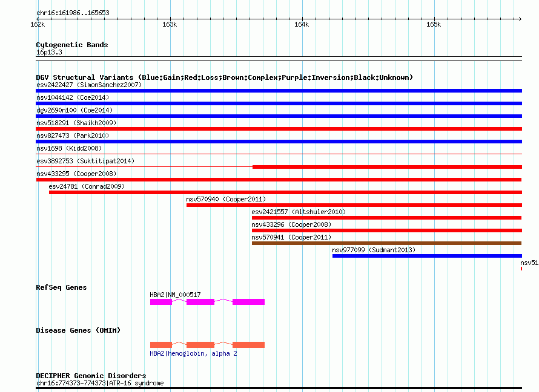
Task: Click the red bar under esv24781
Action: [285, 192]
